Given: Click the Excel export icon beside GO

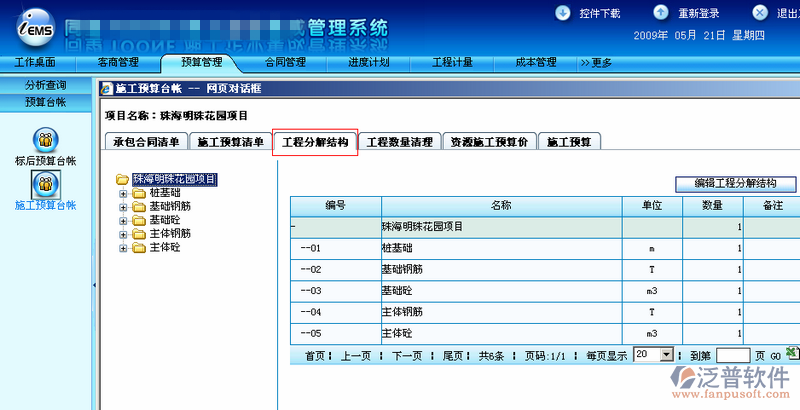Looking at the screenshot, I should 792,353.
